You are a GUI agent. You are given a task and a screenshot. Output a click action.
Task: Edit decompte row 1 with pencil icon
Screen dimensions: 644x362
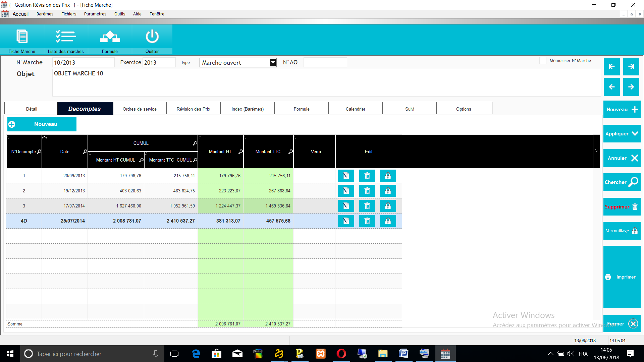click(x=346, y=176)
